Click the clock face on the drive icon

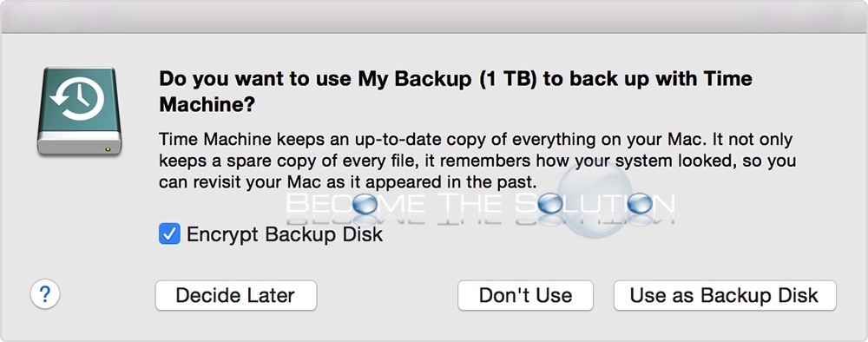[x=76, y=100]
